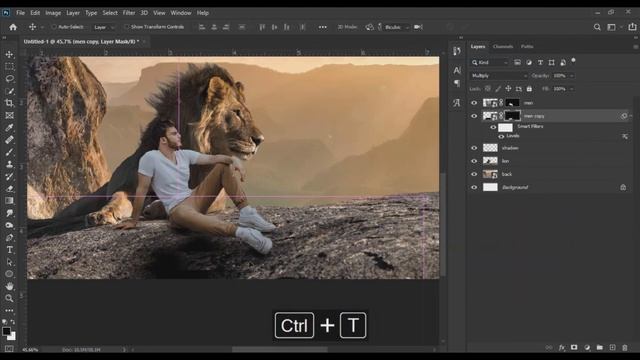Select the Lasso tool
This screenshot has height=360, width=640.
point(9,79)
